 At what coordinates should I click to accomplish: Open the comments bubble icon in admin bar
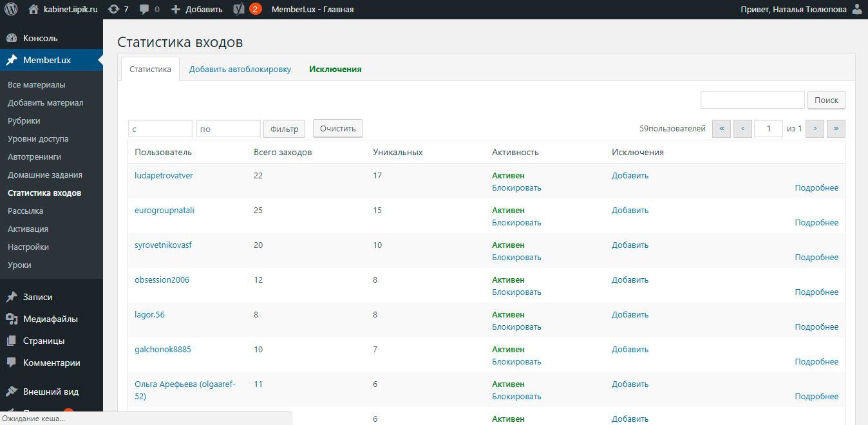[144, 10]
